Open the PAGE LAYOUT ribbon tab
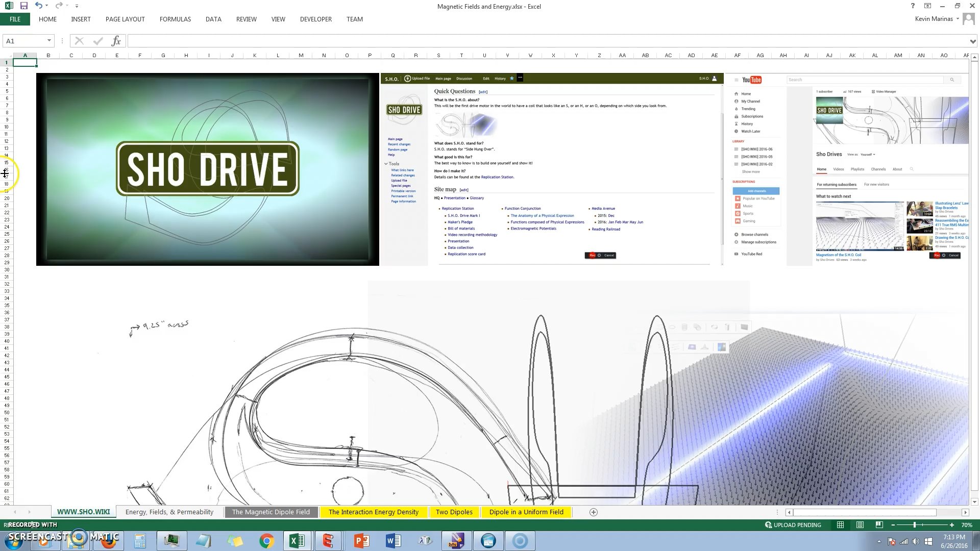The width and height of the screenshot is (980, 551). point(125,19)
